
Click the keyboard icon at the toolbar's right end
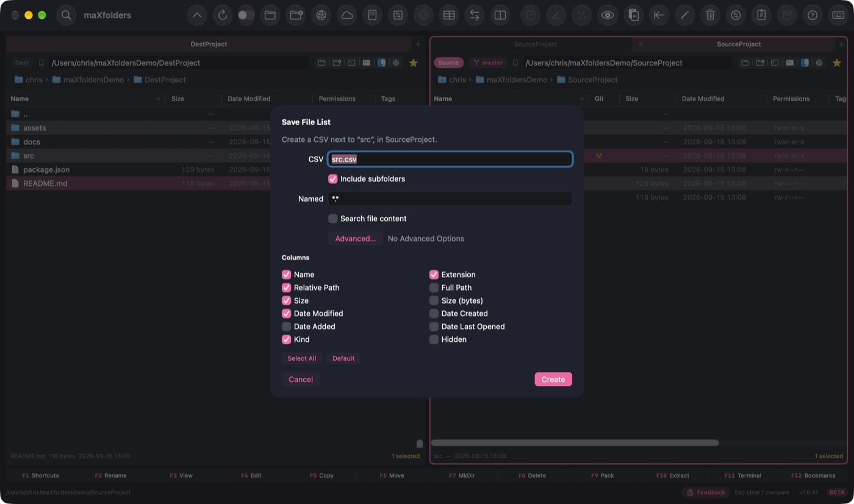pos(838,15)
